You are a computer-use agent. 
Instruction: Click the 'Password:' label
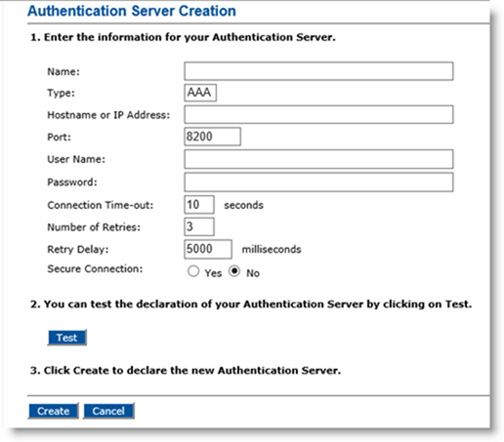[72, 182]
